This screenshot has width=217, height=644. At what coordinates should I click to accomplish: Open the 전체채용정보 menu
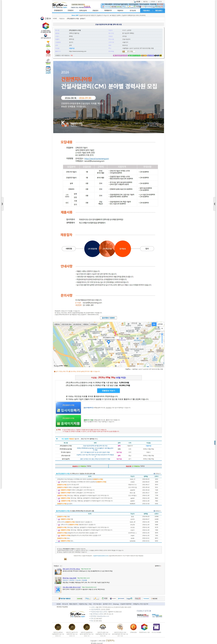tap(58, 11)
